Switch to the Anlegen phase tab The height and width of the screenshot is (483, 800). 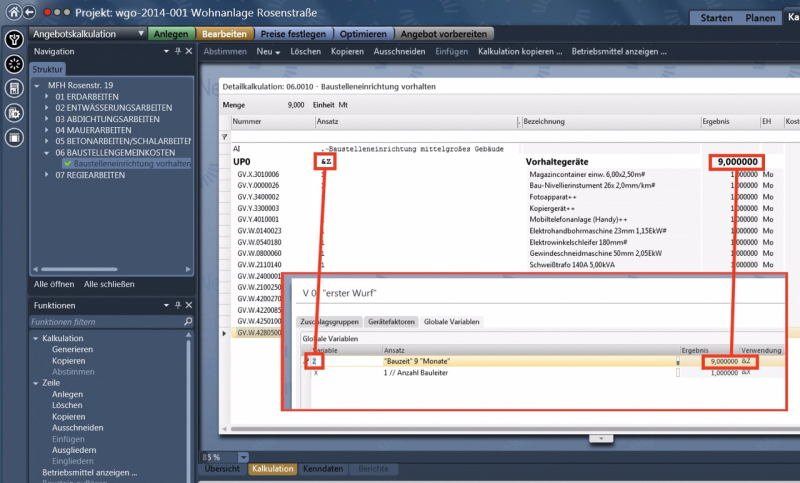point(171,34)
